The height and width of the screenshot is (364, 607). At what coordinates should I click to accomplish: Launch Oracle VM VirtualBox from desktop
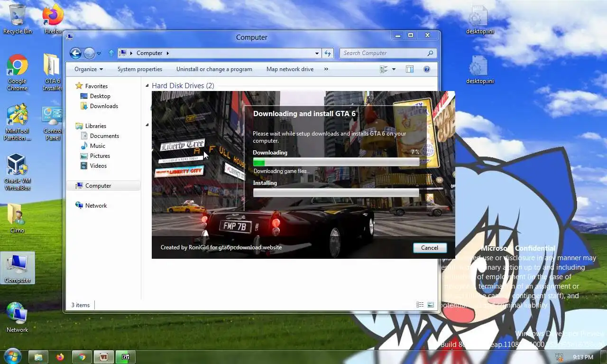coord(18,172)
